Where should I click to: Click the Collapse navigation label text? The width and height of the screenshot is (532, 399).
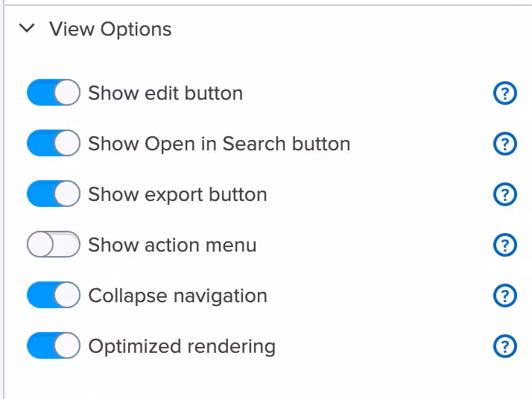[x=177, y=296]
